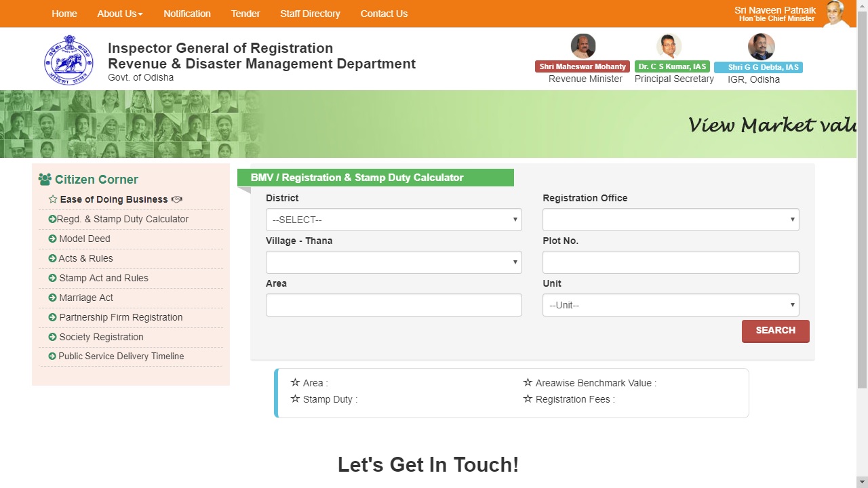Go to the Staff Directory page
This screenshot has height=488, width=868.
(x=310, y=14)
